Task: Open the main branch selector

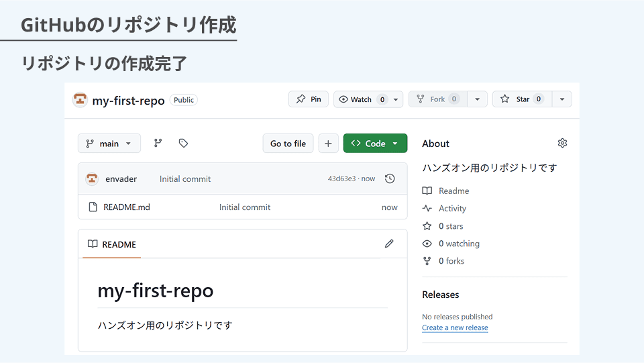Action: [x=109, y=144]
